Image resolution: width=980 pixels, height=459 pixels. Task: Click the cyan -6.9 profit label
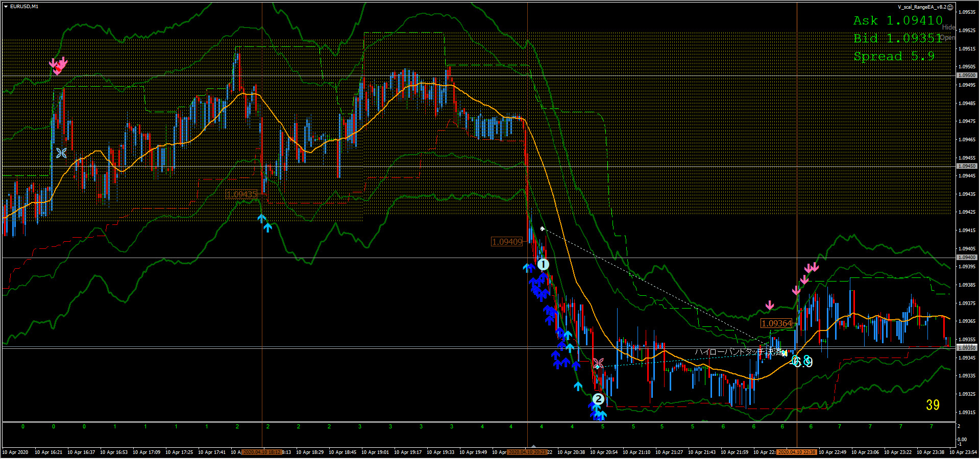801,362
